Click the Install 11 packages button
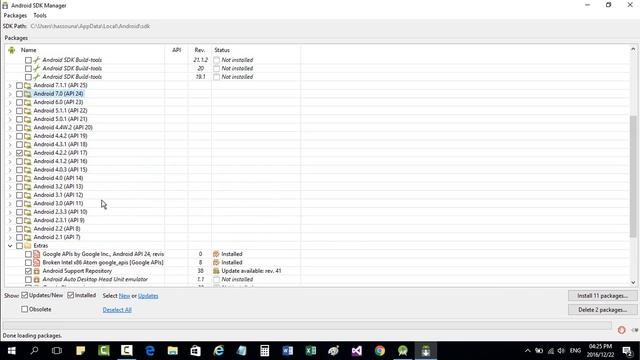Image resolution: width=640 pixels, height=360 pixels. tap(602, 296)
